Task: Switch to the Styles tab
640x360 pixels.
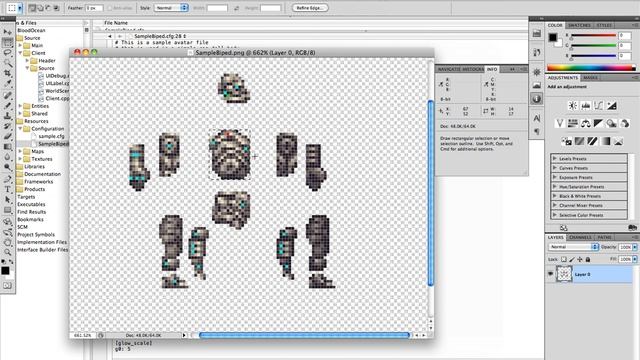Action: coord(604,25)
